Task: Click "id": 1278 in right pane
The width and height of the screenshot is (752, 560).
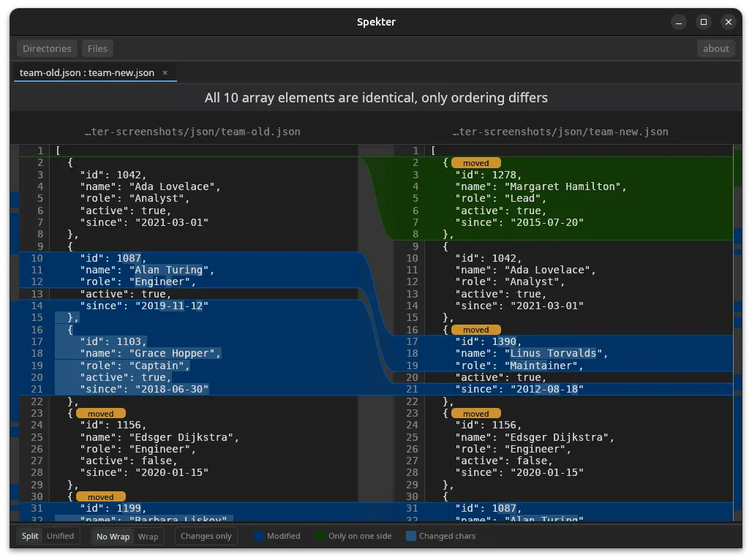Action: tap(488, 175)
